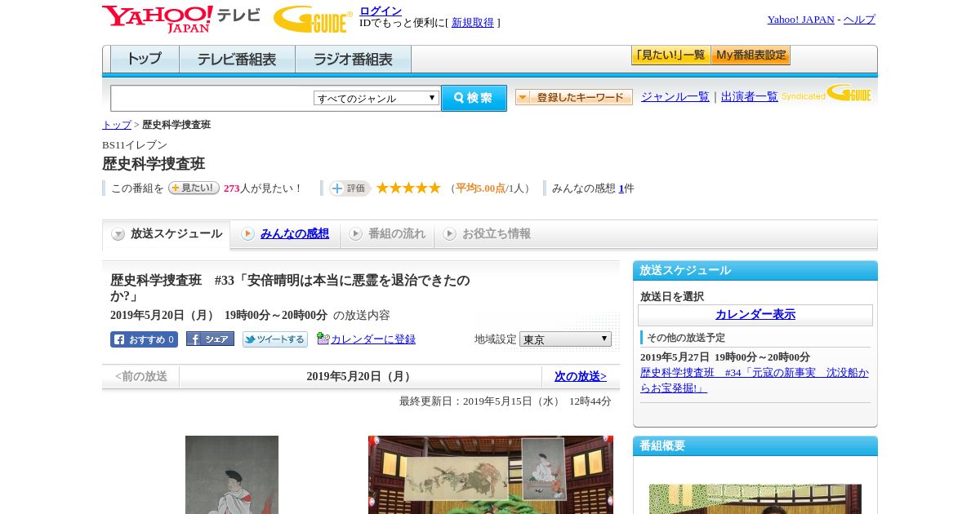Switch to the みんなの感想 tab
Image resolution: width=980 pixels, height=514 pixels.
pyautogui.click(x=286, y=234)
